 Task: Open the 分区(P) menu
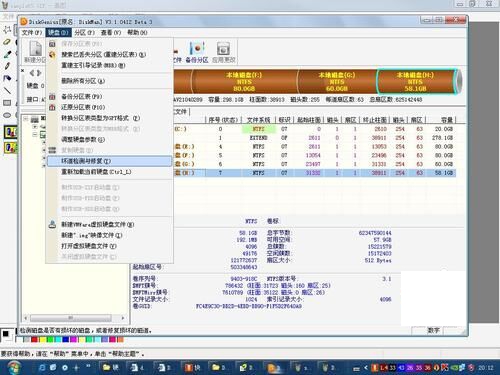point(84,32)
